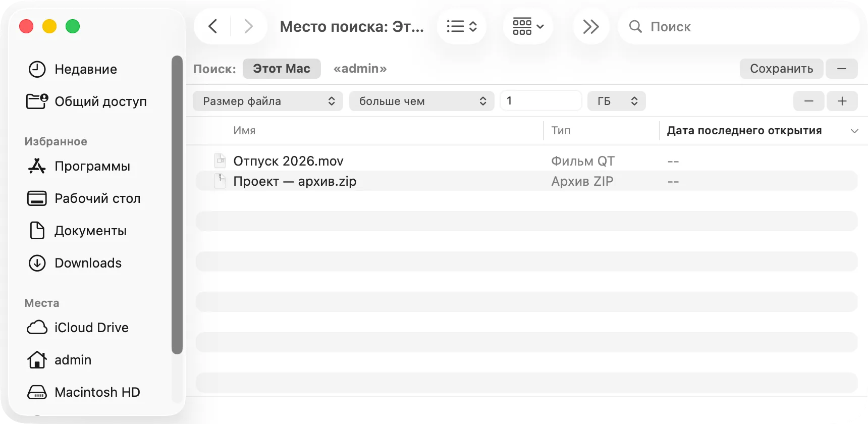Click the file size value field
The image size is (868, 424).
point(540,101)
